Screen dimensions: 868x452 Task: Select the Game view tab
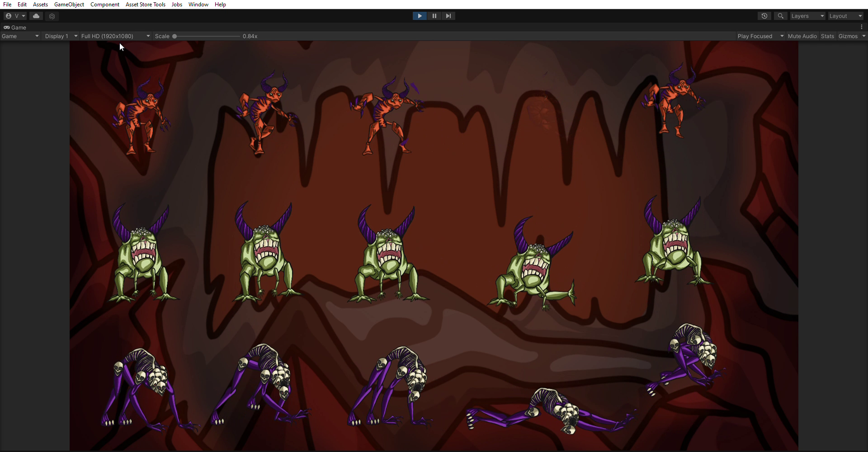point(15,27)
